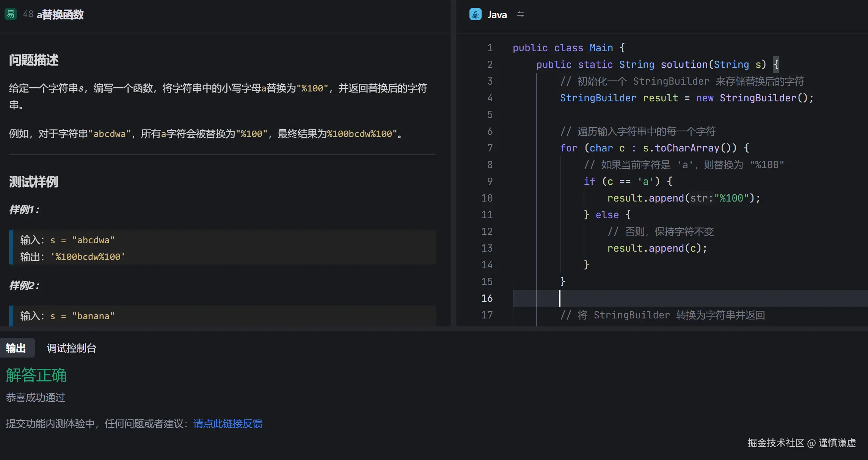Click the 测试样例 heading
868x460 pixels.
(x=34, y=182)
